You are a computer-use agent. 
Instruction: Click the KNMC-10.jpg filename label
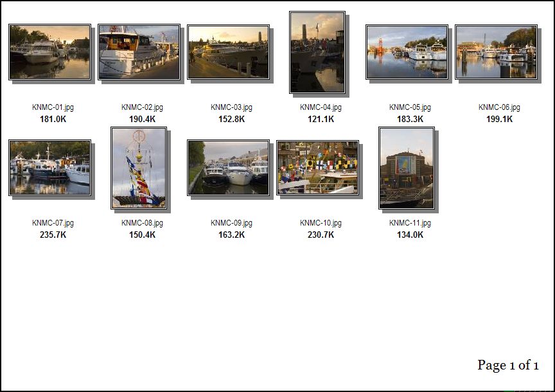tap(321, 223)
